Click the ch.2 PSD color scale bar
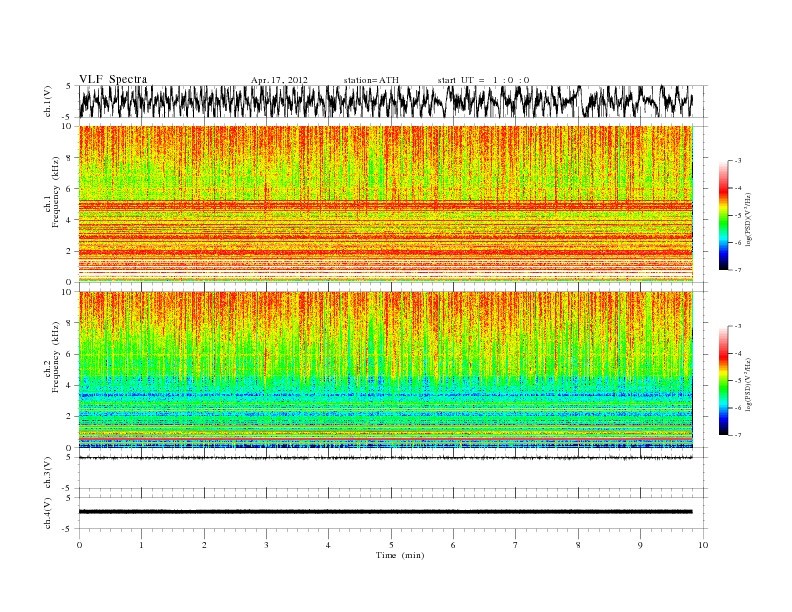This screenshot has height=612, width=792. (x=724, y=380)
